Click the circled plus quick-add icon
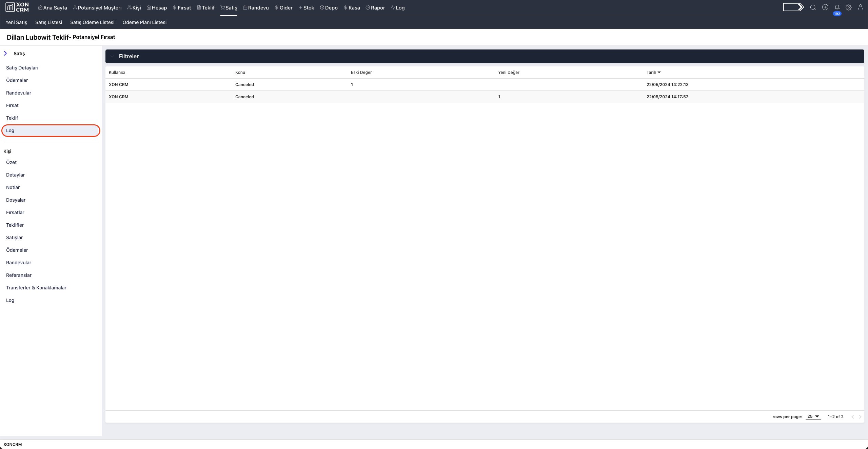 [825, 7]
